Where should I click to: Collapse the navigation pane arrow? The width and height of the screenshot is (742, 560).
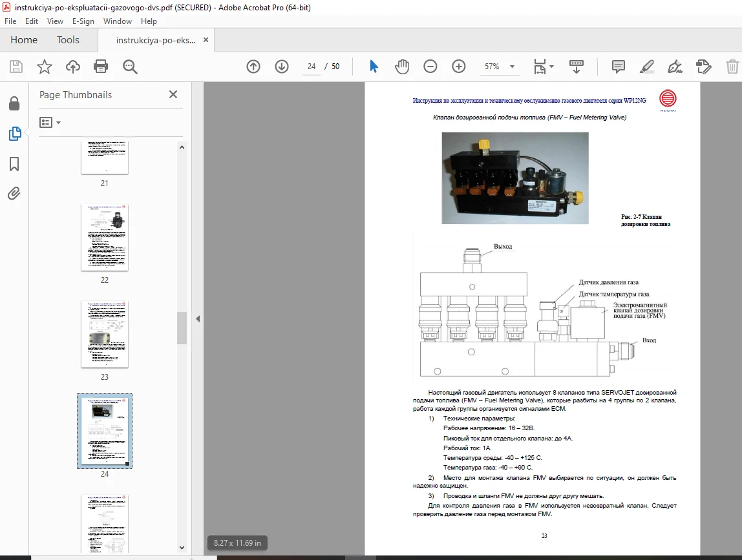[x=198, y=319]
